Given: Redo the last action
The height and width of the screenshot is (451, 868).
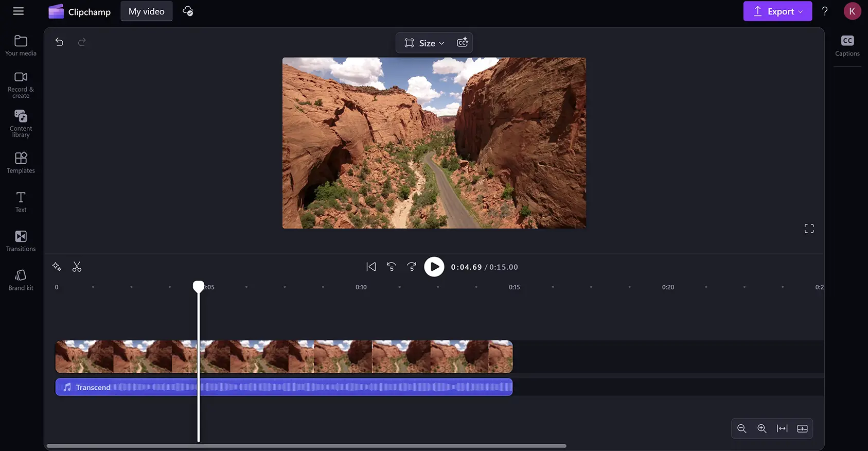Looking at the screenshot, I should coord(82,42).
